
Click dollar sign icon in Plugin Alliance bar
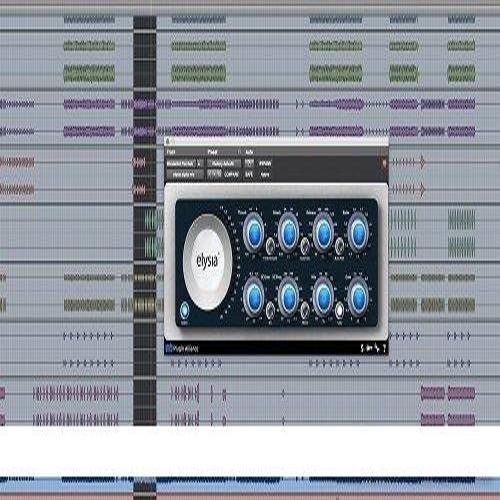click(362, 348)
